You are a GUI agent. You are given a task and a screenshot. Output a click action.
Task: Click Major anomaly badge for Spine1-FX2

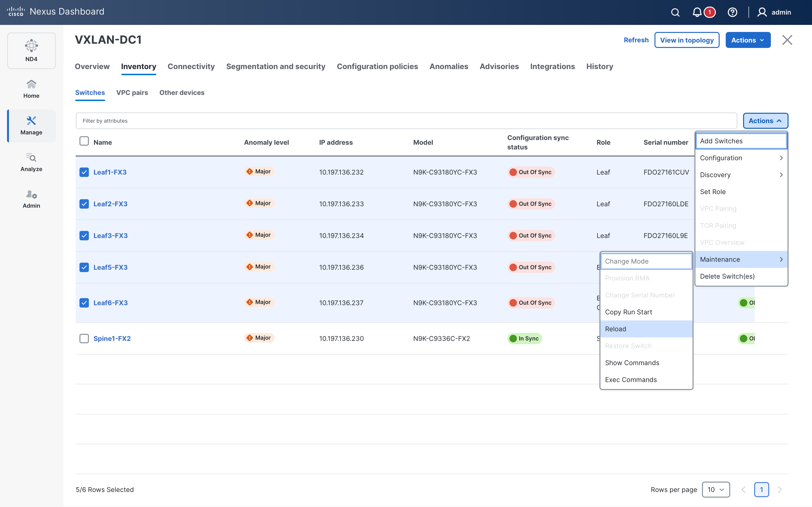[259, 338]
